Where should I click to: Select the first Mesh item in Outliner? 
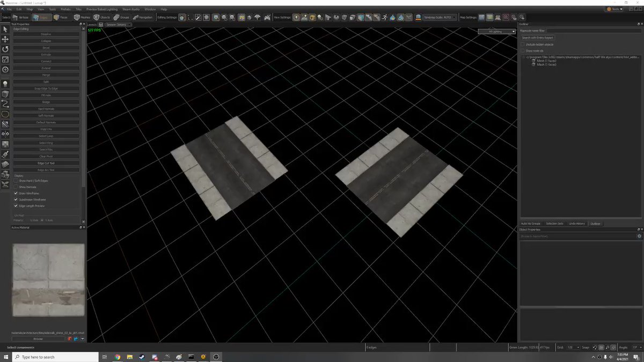pos(546,61)
